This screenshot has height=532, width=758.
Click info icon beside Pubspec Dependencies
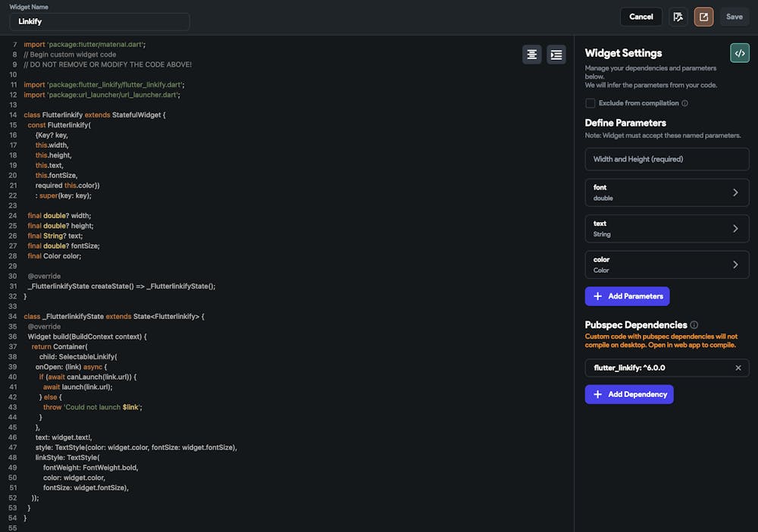click(x=694, y=325)
